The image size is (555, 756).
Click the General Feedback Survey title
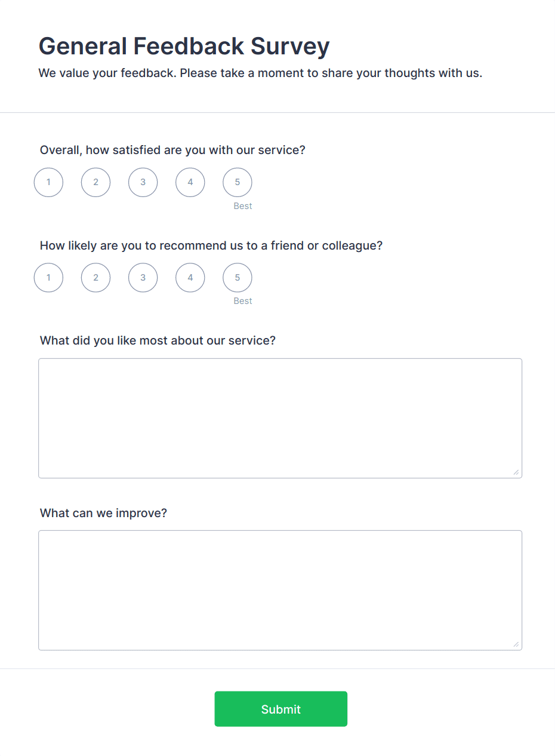tap(184, 46)
